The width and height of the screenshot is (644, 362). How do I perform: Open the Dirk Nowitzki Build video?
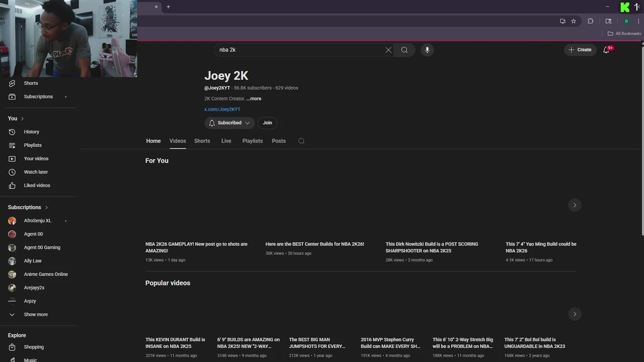pos(432,247)
